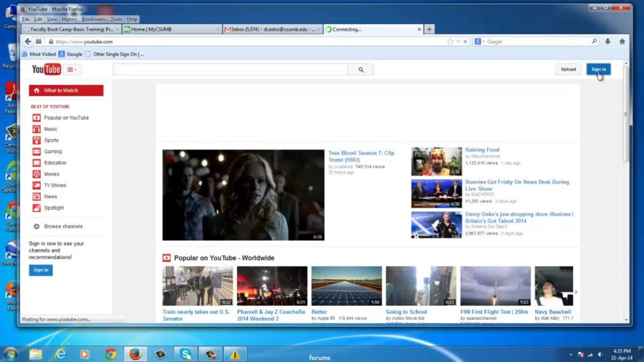The height and width of the screenshot is (362, 644).
Task: Open Darcy Oake's dove illusions video link
Action: (519, 217)
